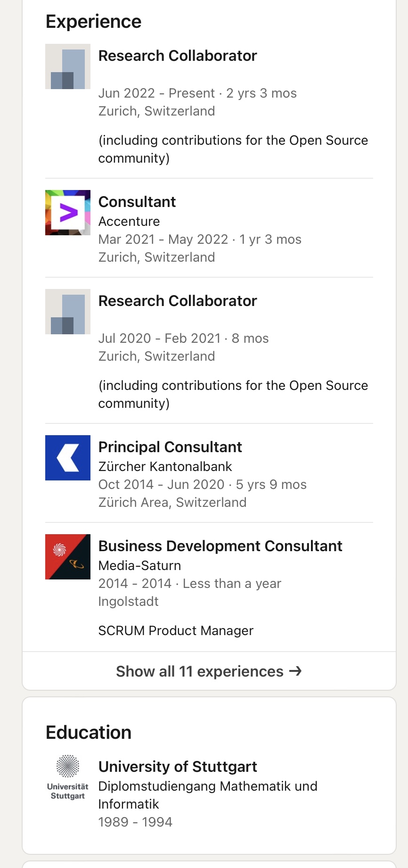
Task: Select the Diplomstudiengang Mathematik und Informatik text
Action: tap(208, 795)
